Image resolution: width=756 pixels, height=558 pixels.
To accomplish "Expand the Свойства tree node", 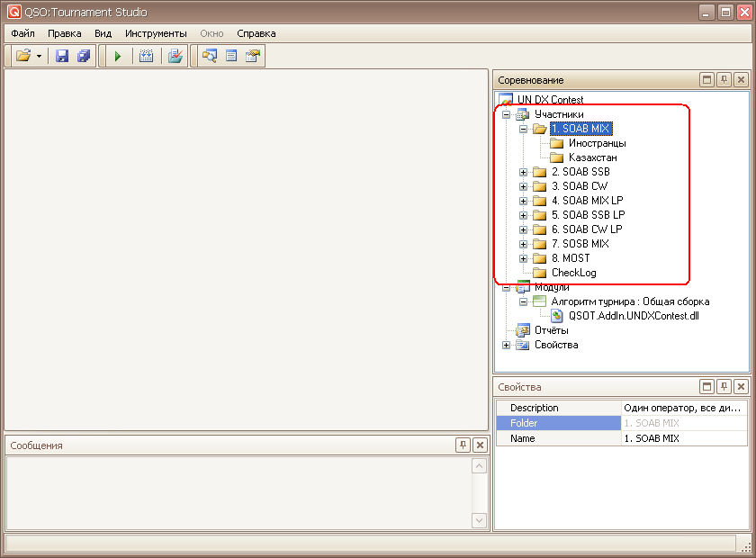I will [x=507, y=345].
